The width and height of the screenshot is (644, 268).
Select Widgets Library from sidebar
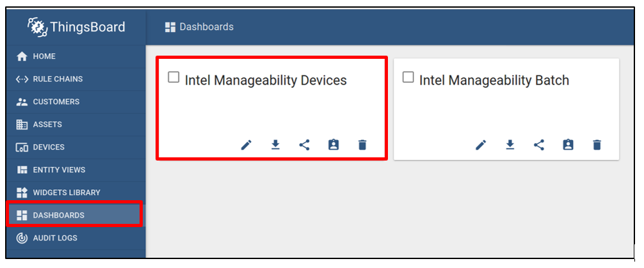click(66, 193)
